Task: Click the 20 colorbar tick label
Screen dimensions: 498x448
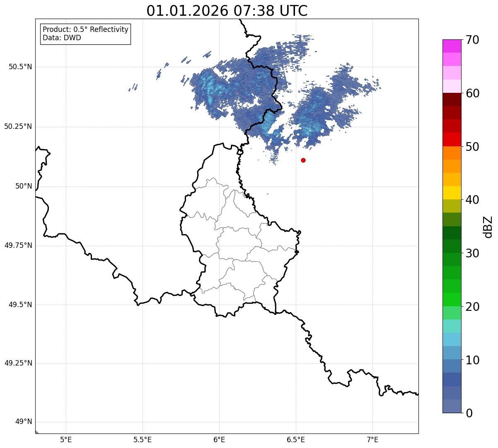Action: tap(472, 307)
